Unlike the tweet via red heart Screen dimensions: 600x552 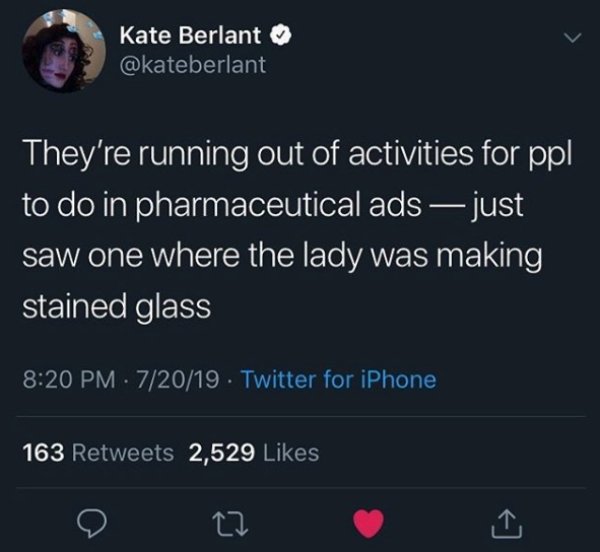coord(368,524)
